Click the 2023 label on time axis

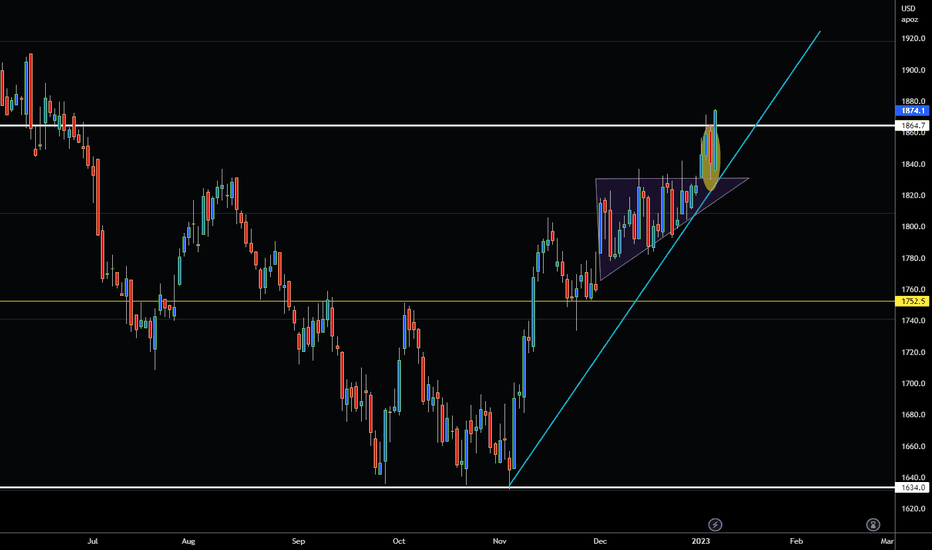pos(701,541)
